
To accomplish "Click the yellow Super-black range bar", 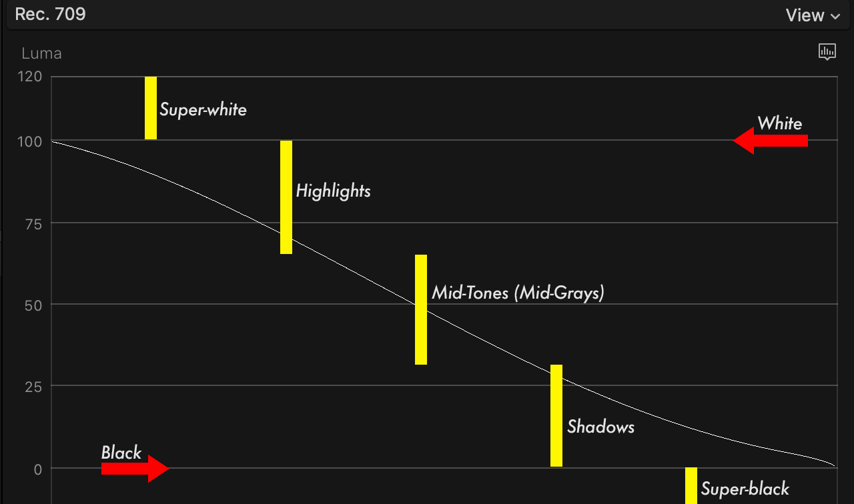I will [691, 485].
